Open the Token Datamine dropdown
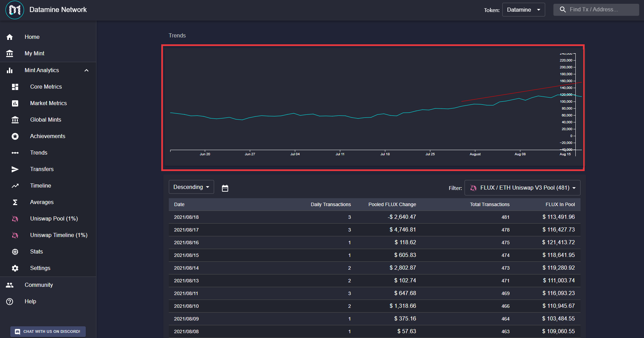Image resolution: width=644 pixels, height=338 pixels. pyautogui.click(x=524, y=10)
